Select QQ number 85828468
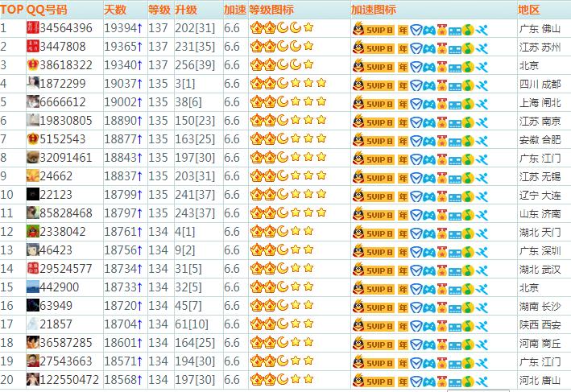 pyautogui.click(x=66, y=213)
